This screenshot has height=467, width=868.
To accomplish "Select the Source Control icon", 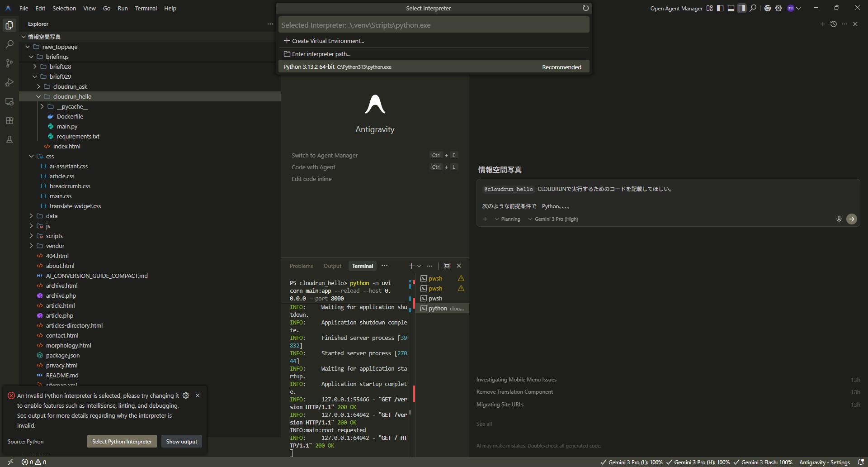I will [9, 63].
